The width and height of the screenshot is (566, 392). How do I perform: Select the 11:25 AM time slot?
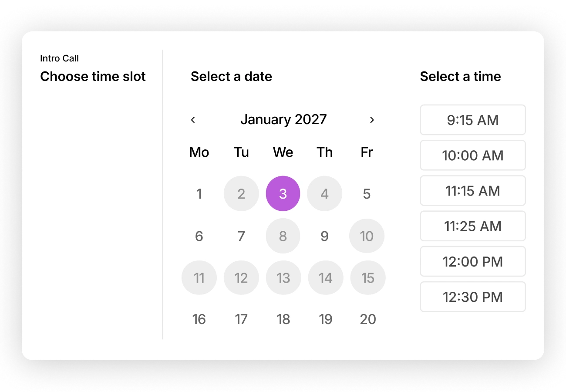pyautogui.click(x=473, y=226)
